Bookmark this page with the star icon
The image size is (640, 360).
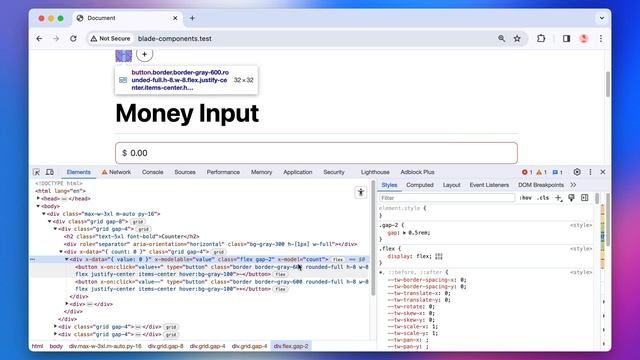[x=517, y=38]
